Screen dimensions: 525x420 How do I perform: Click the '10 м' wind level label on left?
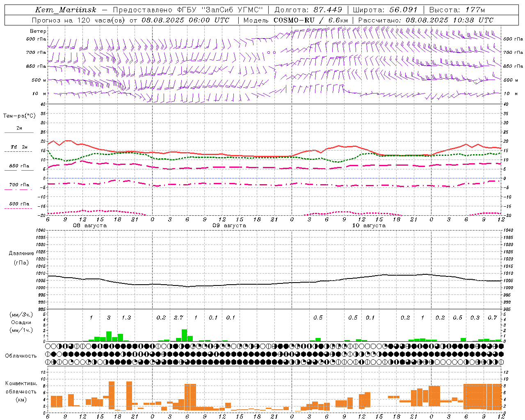(x=39, y=94)
